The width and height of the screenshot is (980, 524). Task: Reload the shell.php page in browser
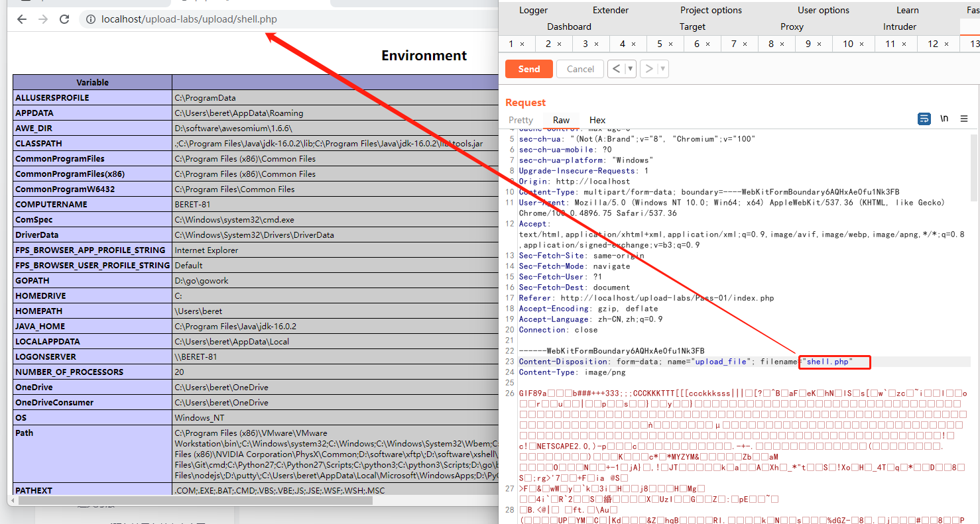point(64,19)
